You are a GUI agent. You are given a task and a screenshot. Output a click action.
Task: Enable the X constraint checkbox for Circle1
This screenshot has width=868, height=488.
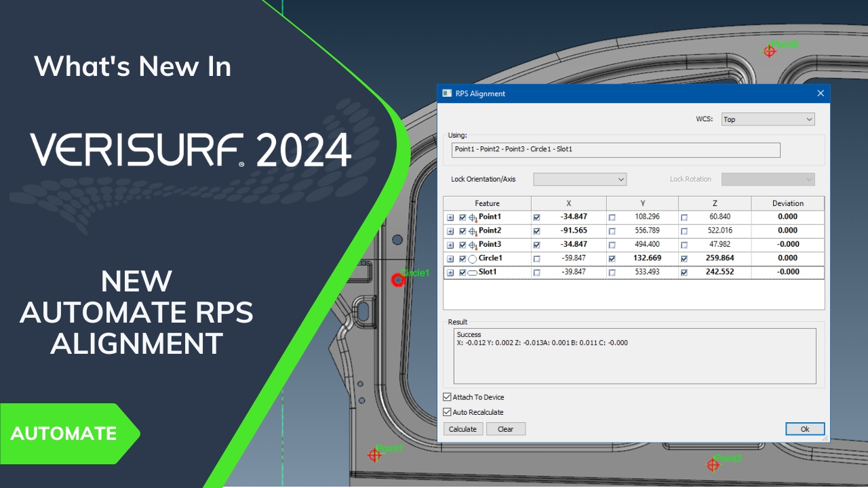coord(537,259)
